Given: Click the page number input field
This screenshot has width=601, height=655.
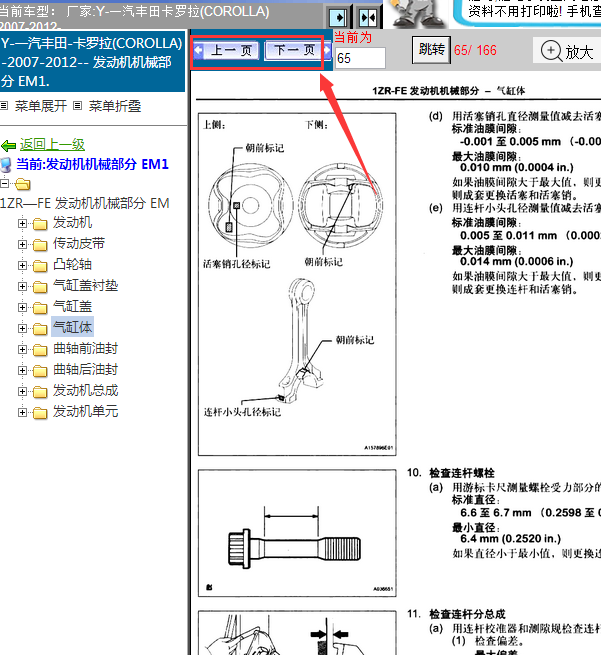Looking at the screenshot, I should 360,58.
